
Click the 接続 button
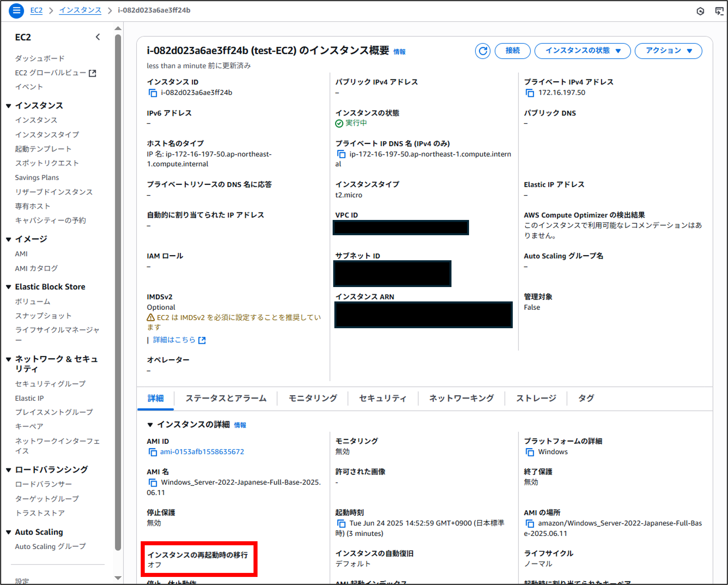coord(512,51)
